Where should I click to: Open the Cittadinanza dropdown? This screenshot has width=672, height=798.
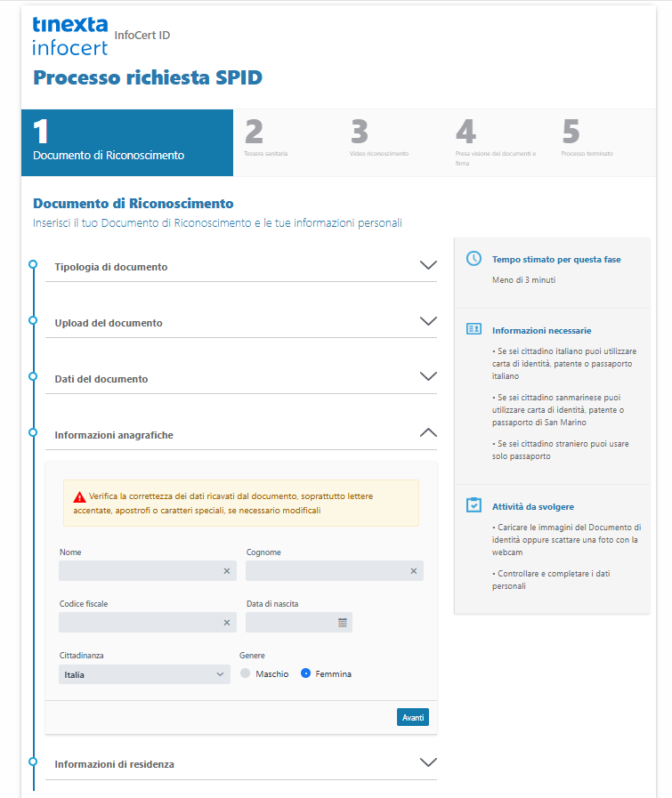144,675
